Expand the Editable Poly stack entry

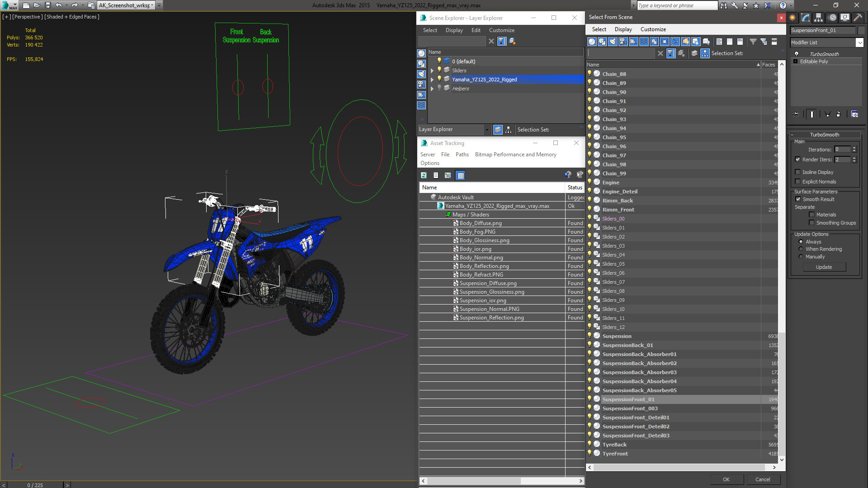(795, 61)
